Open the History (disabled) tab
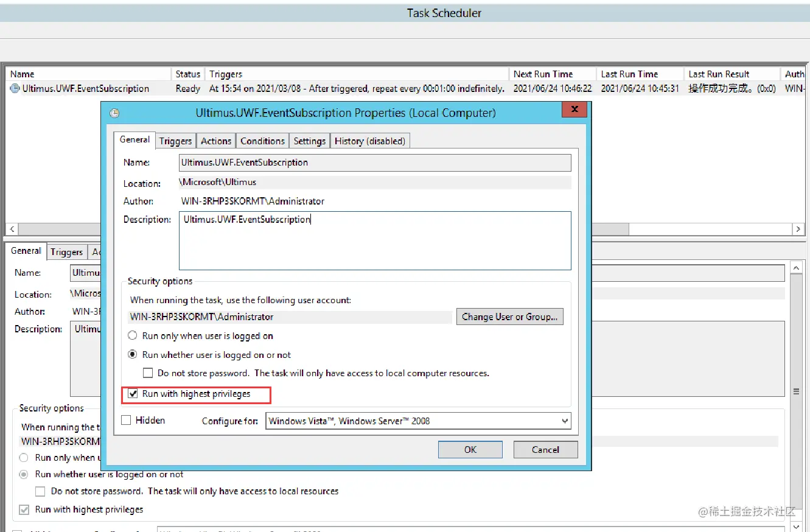The height and width of the screenshot is (532, 810). [370, 141]
